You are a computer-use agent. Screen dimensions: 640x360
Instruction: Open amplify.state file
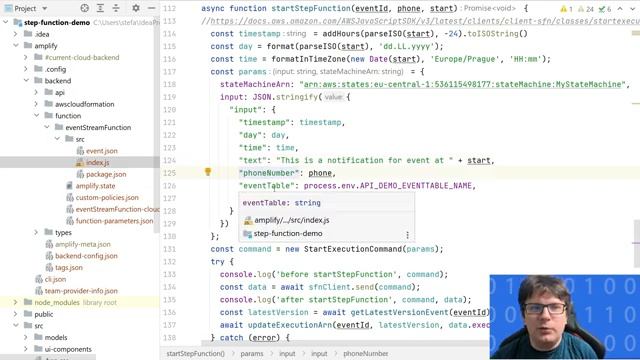point(95,186)
